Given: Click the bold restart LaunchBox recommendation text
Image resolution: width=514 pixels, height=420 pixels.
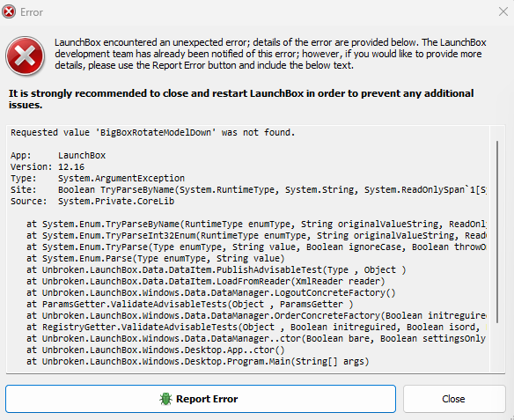Looking at the screenshot, I should click(x=241, y=99).
